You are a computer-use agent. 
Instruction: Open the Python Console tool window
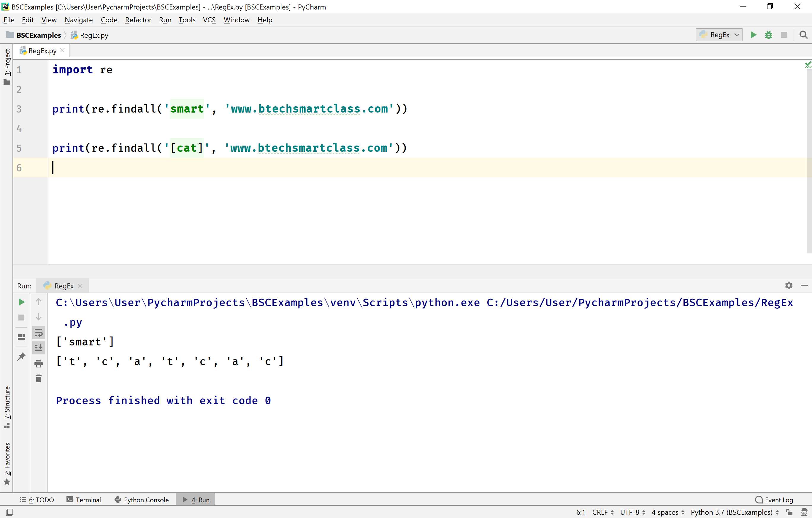click(142, 500)
